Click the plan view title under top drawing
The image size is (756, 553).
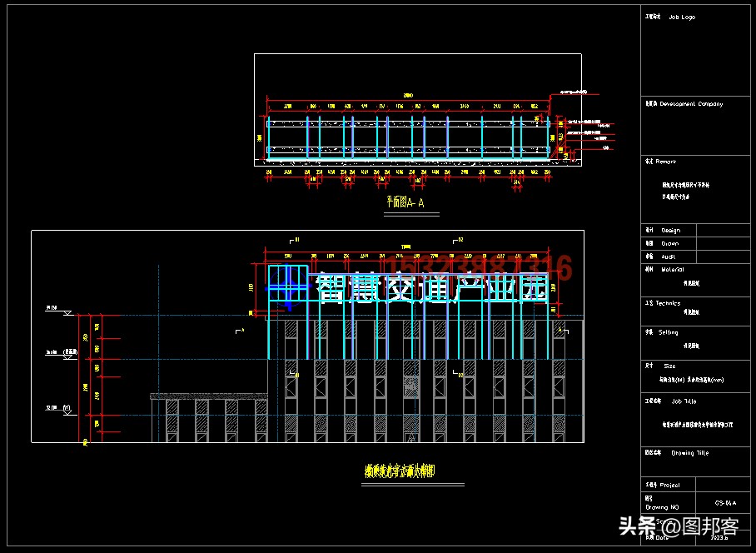pos(405,202)
